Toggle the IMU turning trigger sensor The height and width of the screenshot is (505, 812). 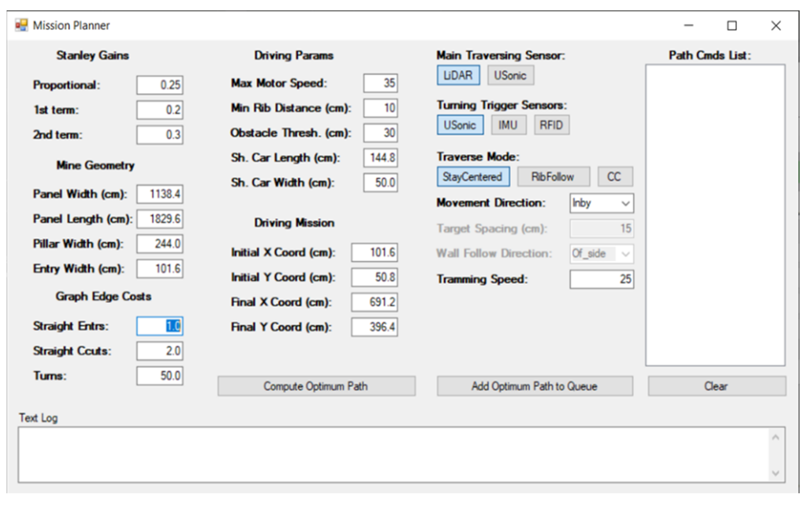pos(508,125)
